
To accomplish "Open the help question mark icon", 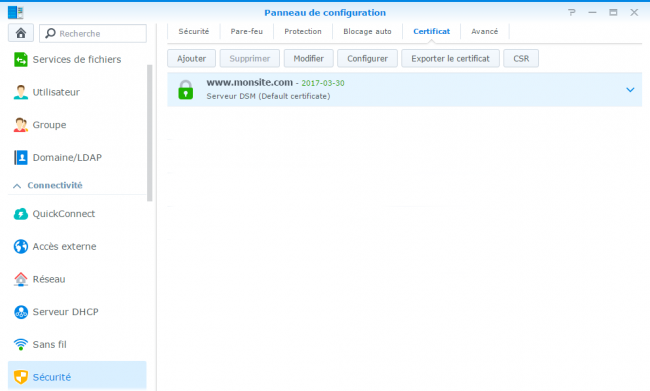I will point(572,12).
